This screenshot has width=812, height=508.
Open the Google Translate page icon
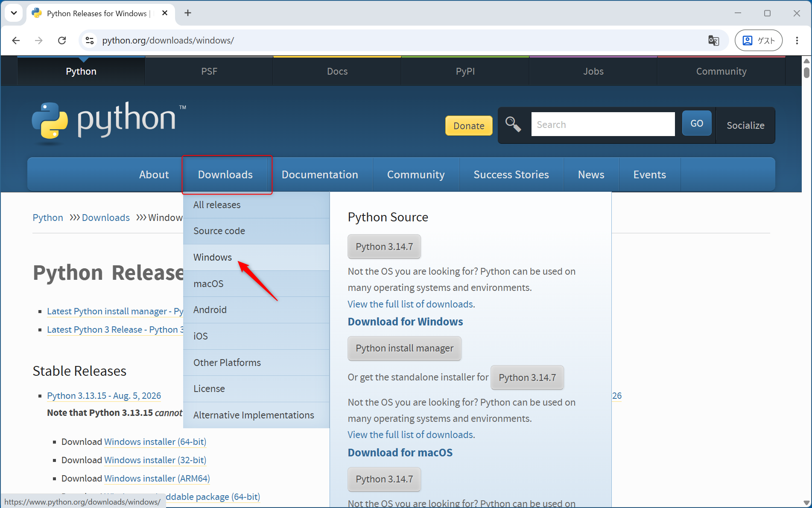tap(713, 41)
